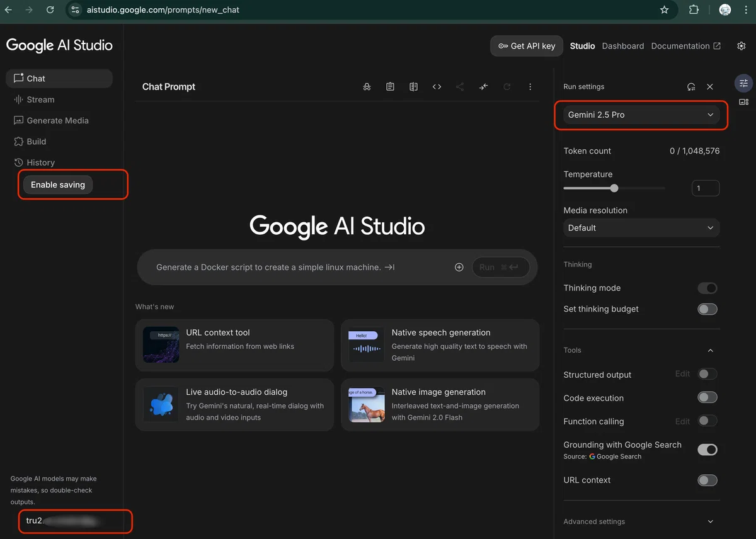This screenshot has height=539, width=756.
Task: Click the Temperature slider handle
Action: tap(614, 188)
